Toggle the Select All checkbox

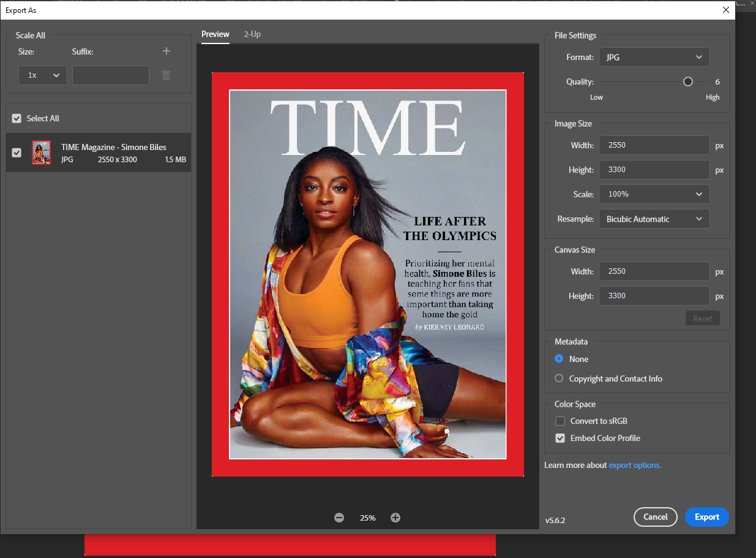[17, 118]
